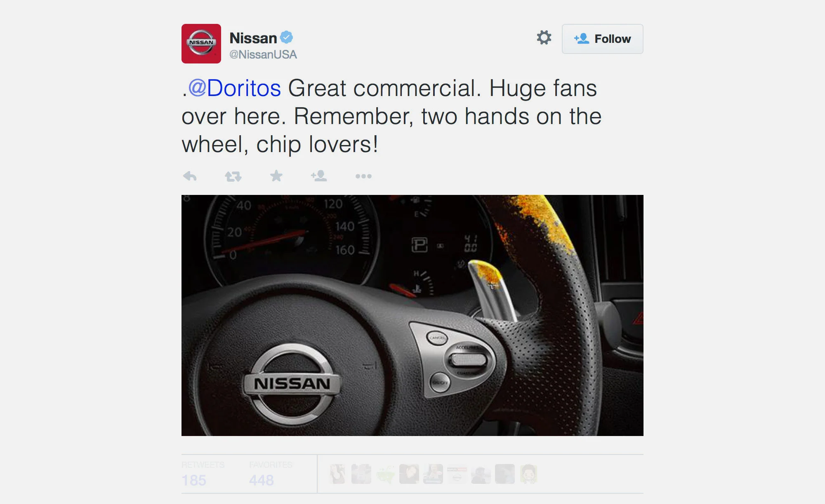View the 185 retweets count
This screenshot has width=825, height=504.
click(194, 480)
